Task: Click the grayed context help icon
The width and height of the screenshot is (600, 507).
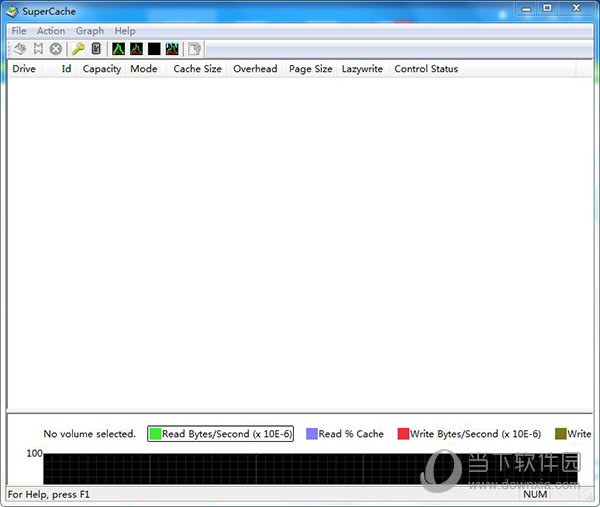Action: (x=194, y=49)
